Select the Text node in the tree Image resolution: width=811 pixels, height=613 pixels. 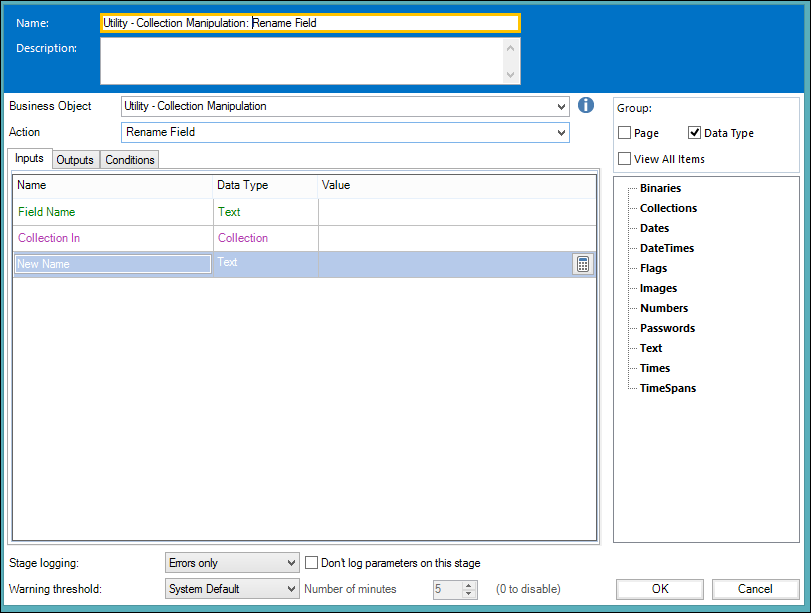coord(651,348)
